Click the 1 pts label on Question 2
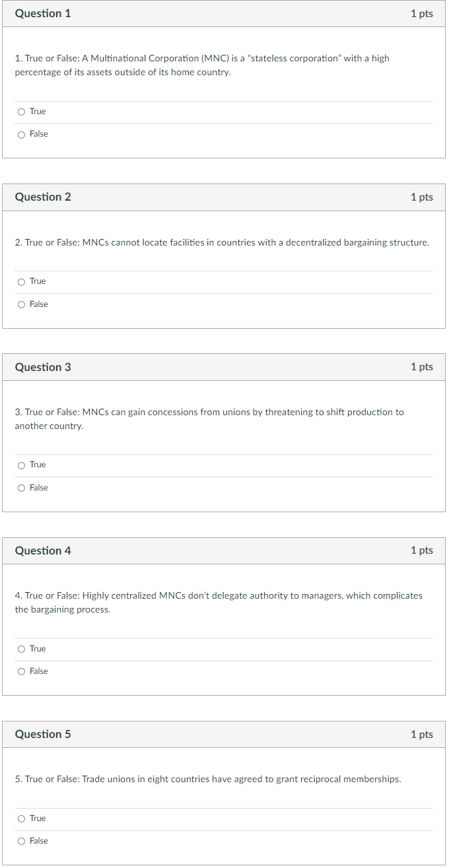 [422, 197]
